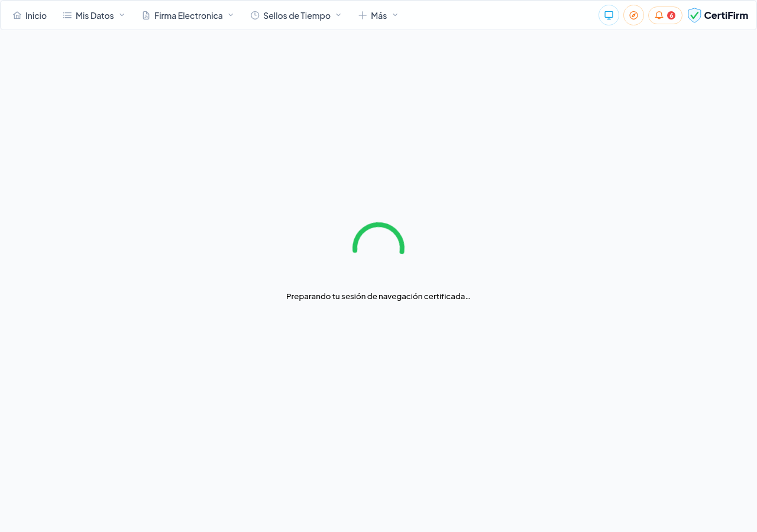The height and width of the screenshot is (532, 757).
Task: Click the document icon beside Firma Electronica
Action: pos(145,15)
